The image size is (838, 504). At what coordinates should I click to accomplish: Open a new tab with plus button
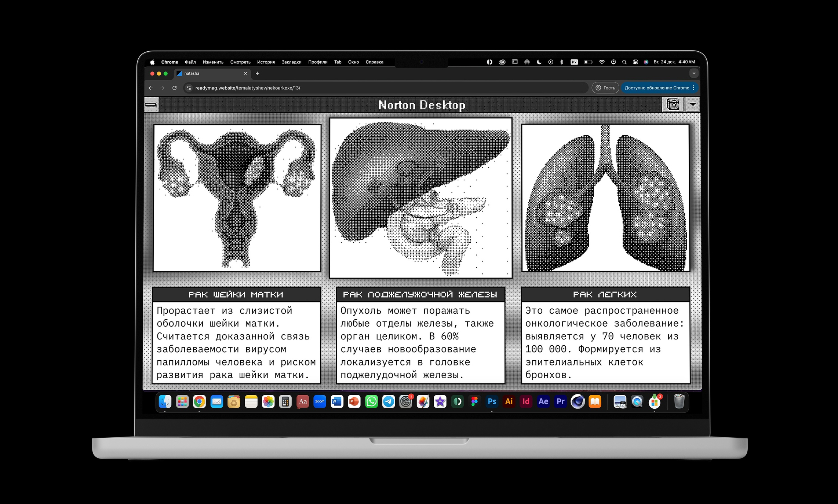(x=258, y=73)
